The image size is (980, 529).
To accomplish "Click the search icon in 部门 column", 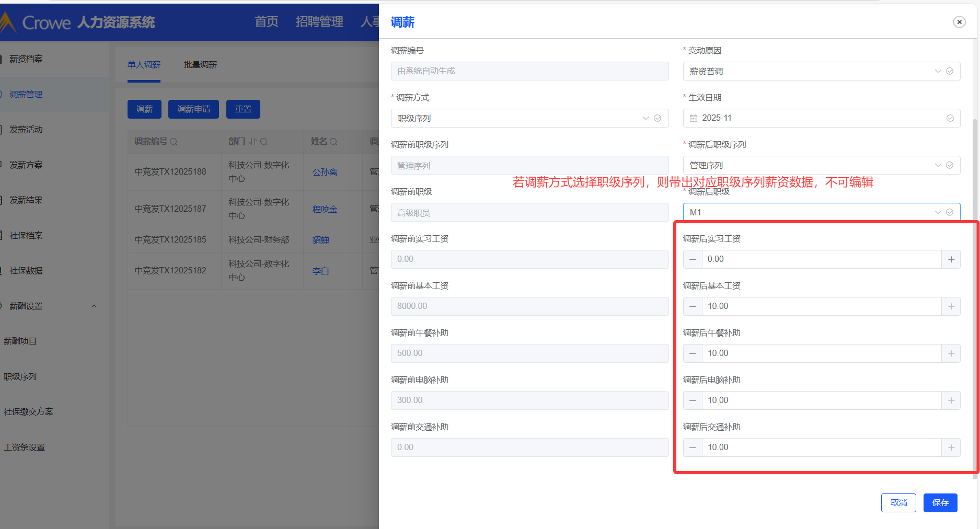I will click(264, 142).
